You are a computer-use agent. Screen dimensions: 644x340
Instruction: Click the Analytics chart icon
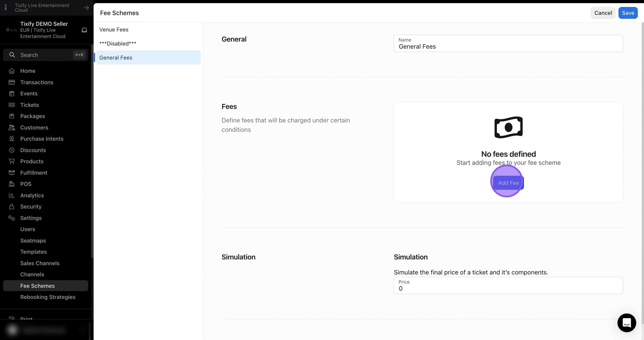[12, 195]
